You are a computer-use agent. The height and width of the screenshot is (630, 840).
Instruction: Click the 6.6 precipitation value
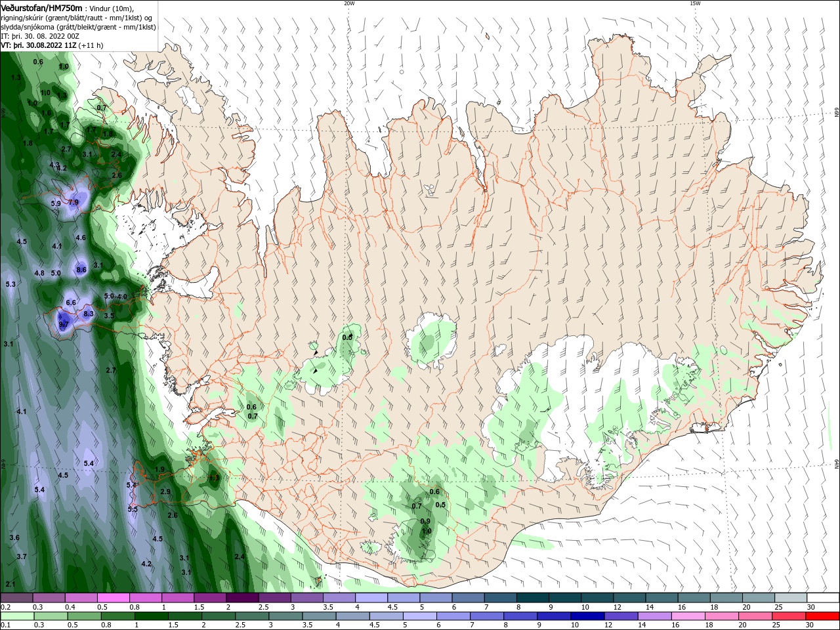71,303
